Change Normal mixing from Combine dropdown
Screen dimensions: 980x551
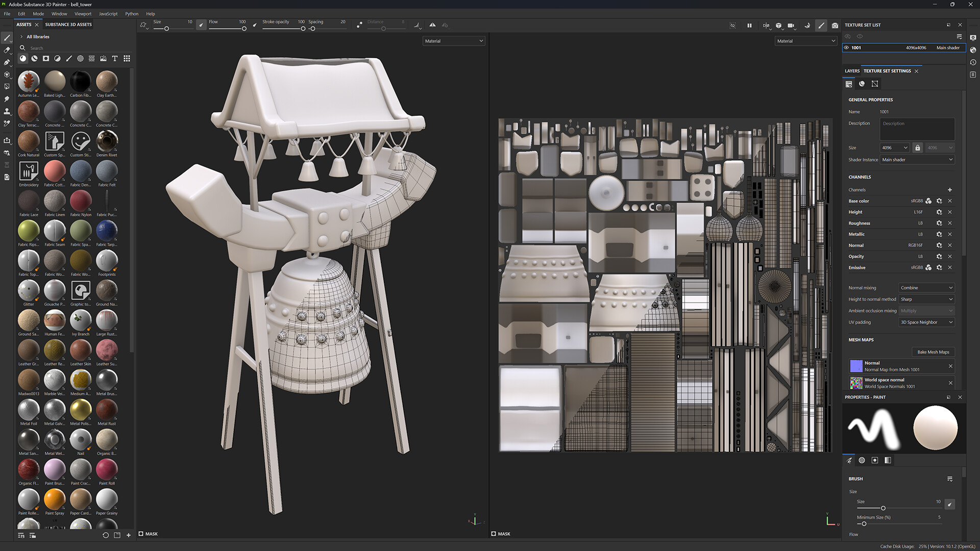pyautogui.click(x=926, y=288)
